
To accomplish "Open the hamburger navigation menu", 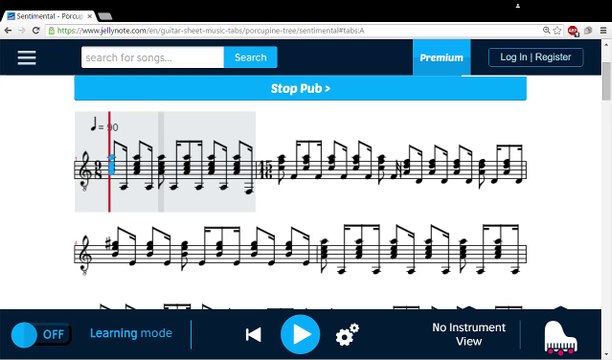I will point(27,58).
